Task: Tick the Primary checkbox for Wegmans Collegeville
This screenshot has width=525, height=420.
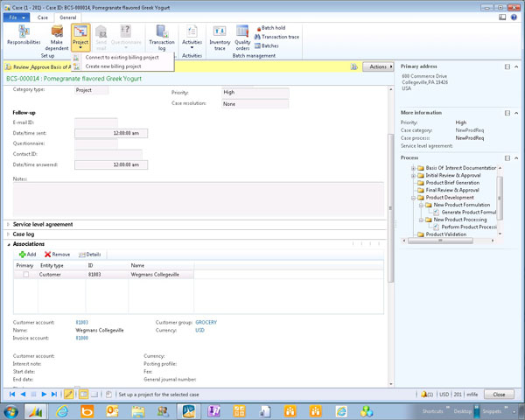Action: click(x=25, y=274)
